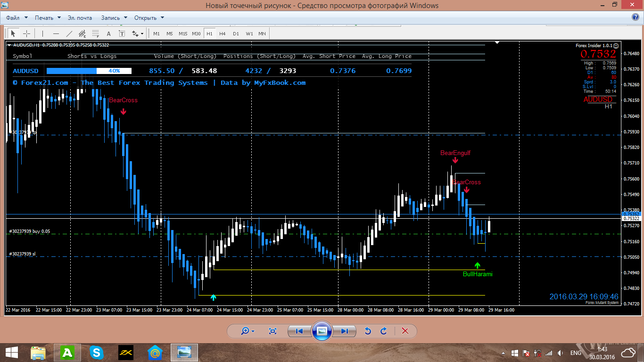Switch to H4 timeframe
This screenshot has height=362, width=644.
pos(223,33)
